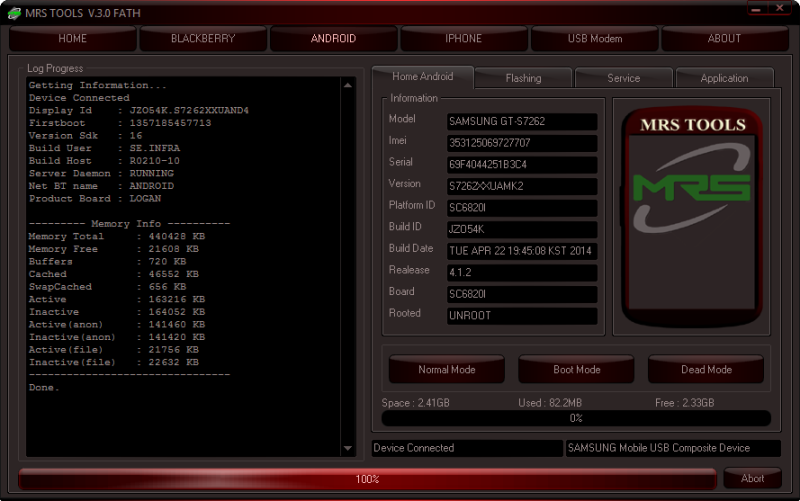The height and width of the screenshot is (501, 800).
Task: Open the ABOUT section
Action: pos(724,39)
